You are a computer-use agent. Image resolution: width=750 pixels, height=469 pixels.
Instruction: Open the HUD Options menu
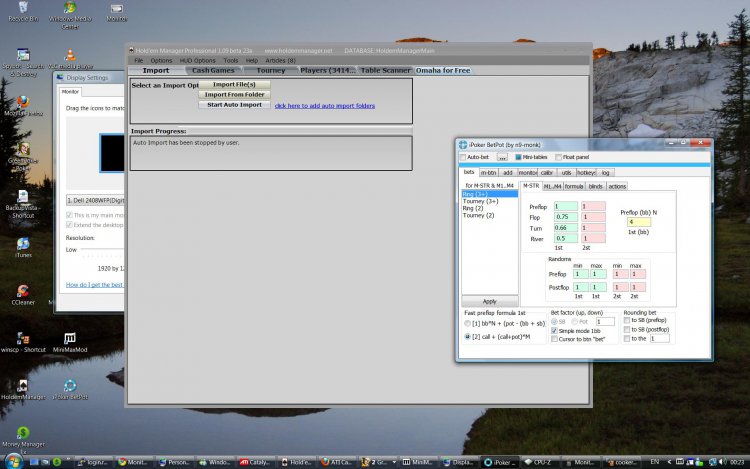pyautogui.click(x=198, y=61)
